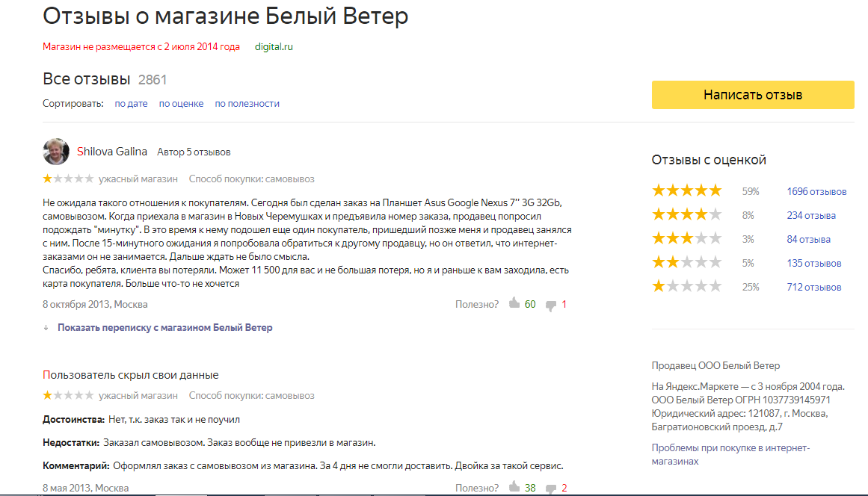Click Shilova Galina's avatar photo
Viewport: 868px width, 496px height.
56,152
